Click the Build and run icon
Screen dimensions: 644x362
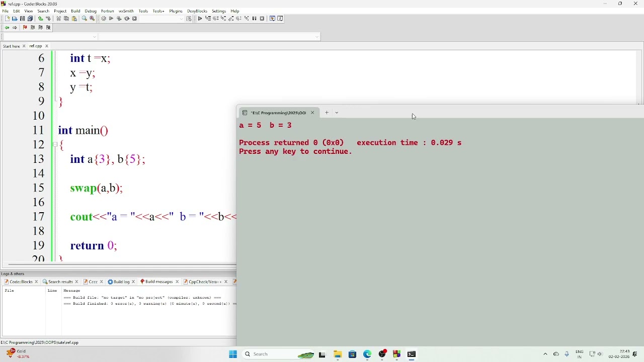pos(119,19)
